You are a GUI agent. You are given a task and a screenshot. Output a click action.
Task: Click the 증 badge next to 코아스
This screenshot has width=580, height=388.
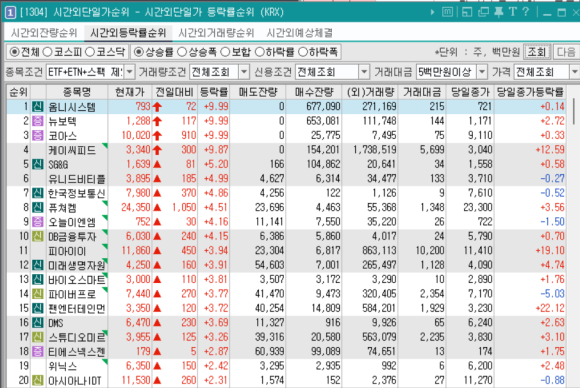point(38,136)
